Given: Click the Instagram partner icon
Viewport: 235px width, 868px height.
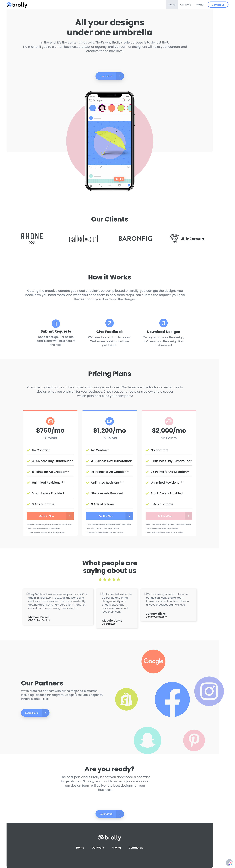Looking at the screenshot, I should pyautogui.click(x=209, y=691).
